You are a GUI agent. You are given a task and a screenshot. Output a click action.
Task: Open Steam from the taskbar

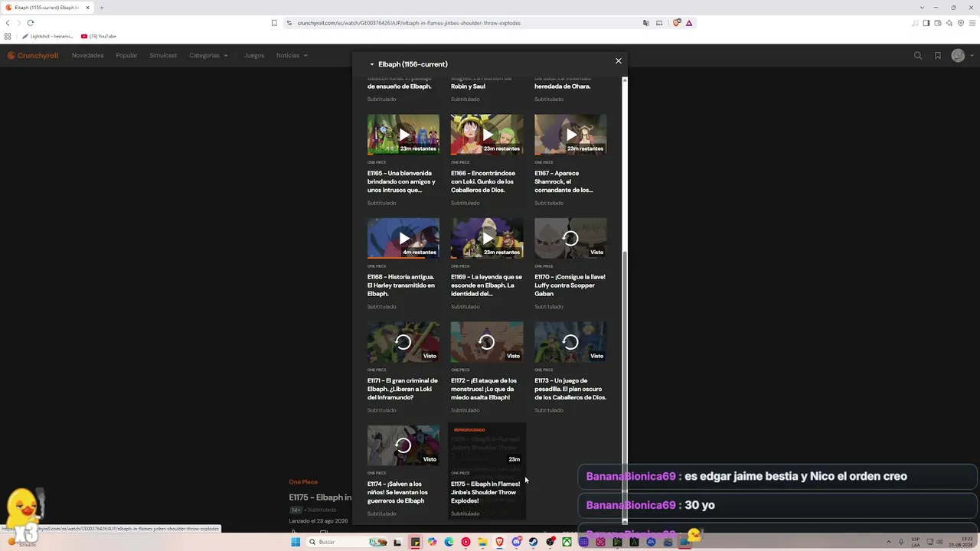tap(533, 542)
